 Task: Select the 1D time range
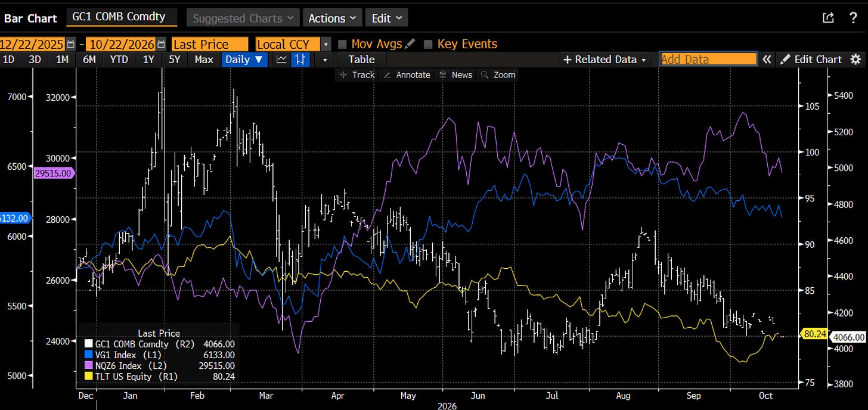pyautogui.click(x=9, y=59)
